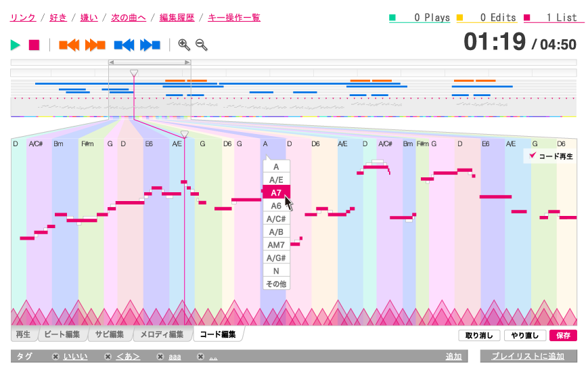Click the first F#m chord label
Screen dimensions: 588x373
(x=87, y=144)
